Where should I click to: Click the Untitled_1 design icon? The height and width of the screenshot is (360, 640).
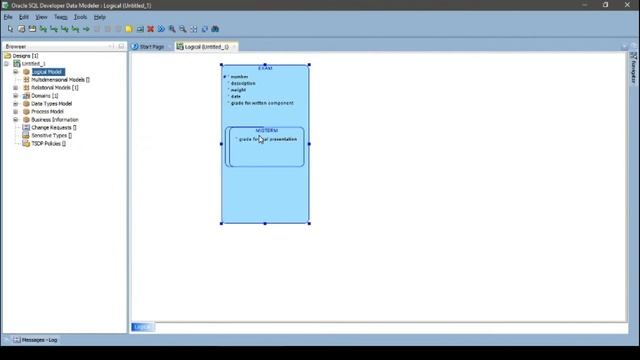tap(17, 64)
